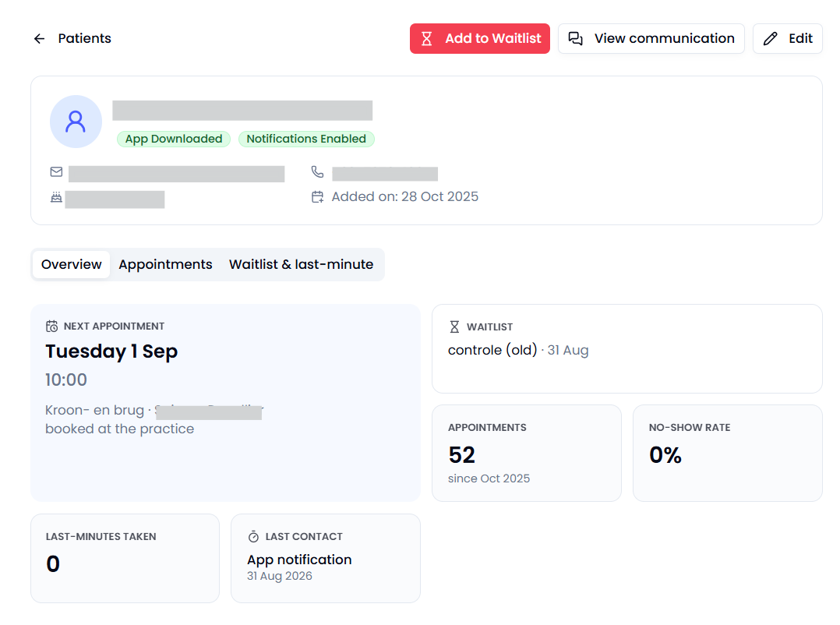Click the LAST-MINUTES TAKEN label
This screenshot has width=840, height=625.
click(101, 537)
